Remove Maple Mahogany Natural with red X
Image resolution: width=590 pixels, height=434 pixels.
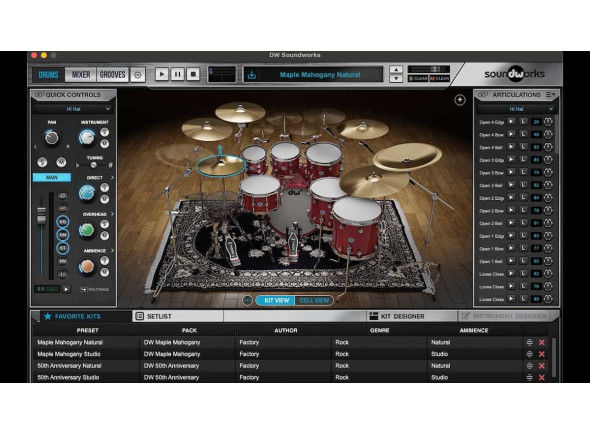[x=542, y=343]
